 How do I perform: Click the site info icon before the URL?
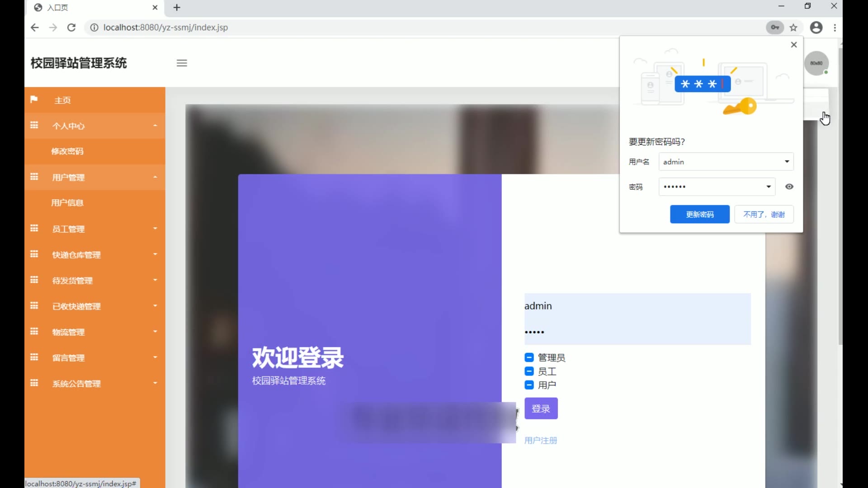click(x=94, y=28)
